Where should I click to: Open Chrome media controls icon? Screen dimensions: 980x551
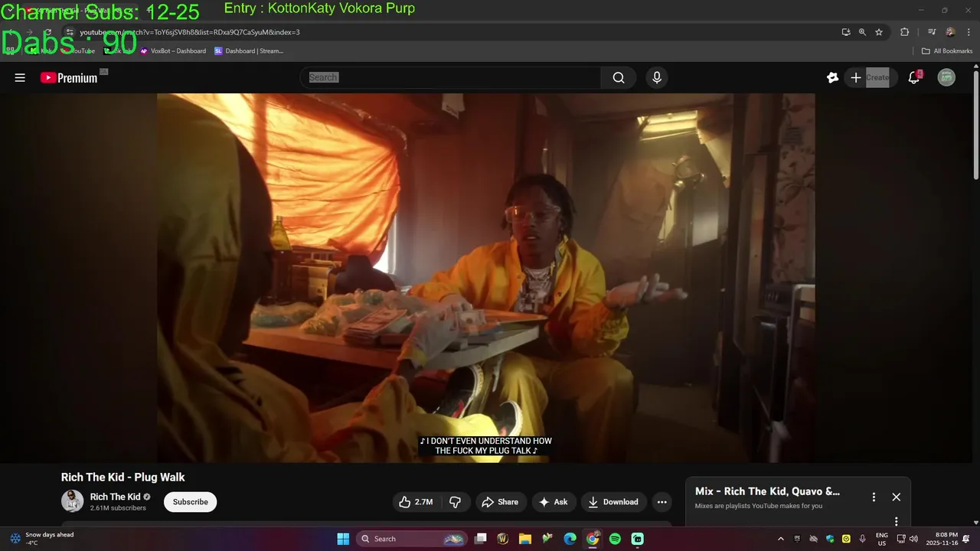(932, 32)
